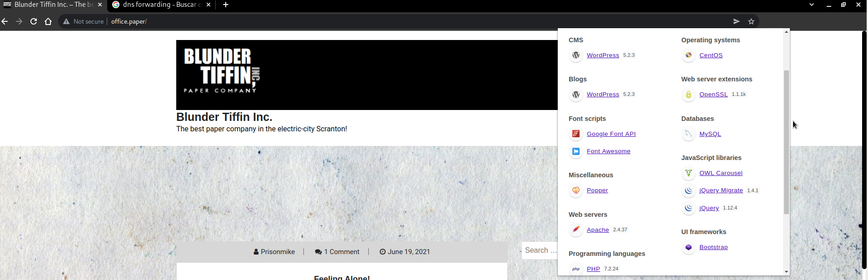Click the Font Awesome flag icon
Image resolution: width=868 pixels, height=280 pixels.
576,151
